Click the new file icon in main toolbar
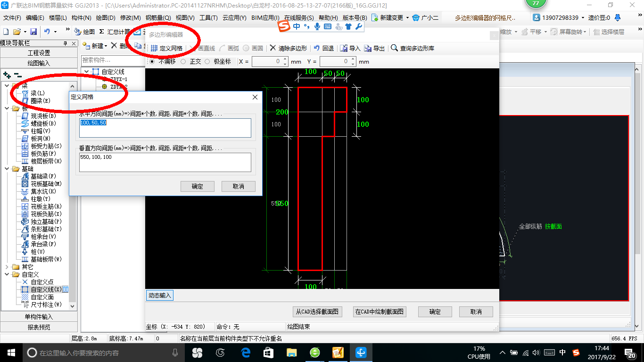The image size is (644, 362). pyautogui.click(x=6, y=32)
